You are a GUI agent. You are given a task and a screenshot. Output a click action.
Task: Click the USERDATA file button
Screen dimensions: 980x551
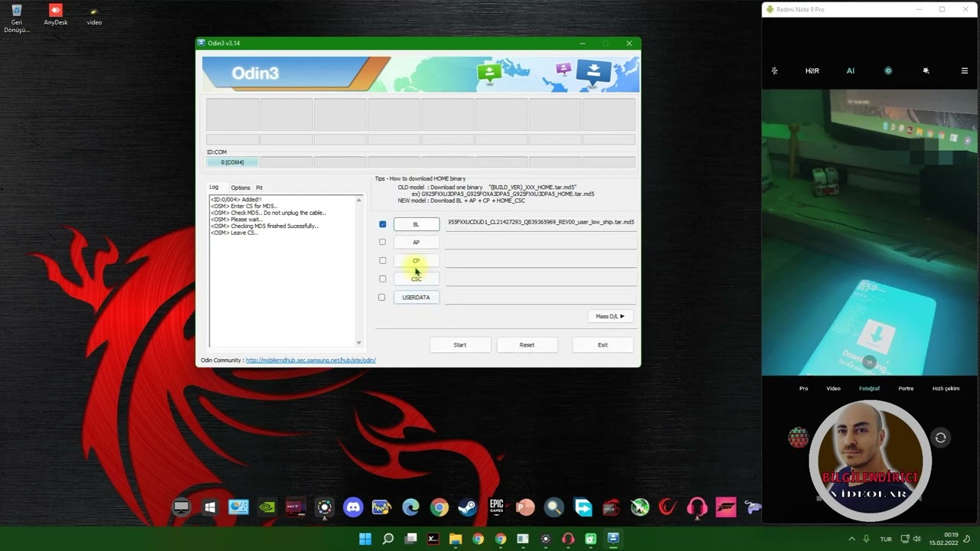(416, 297)
